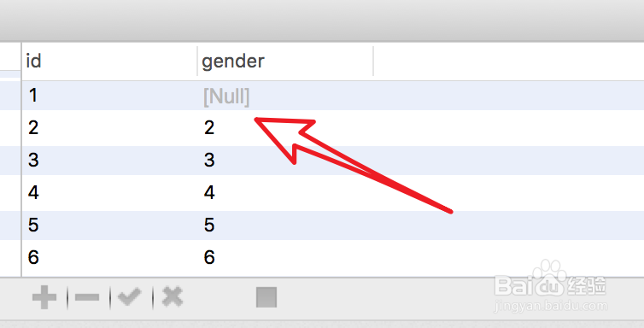Select id cell with value 3

(x=109, y=160)
